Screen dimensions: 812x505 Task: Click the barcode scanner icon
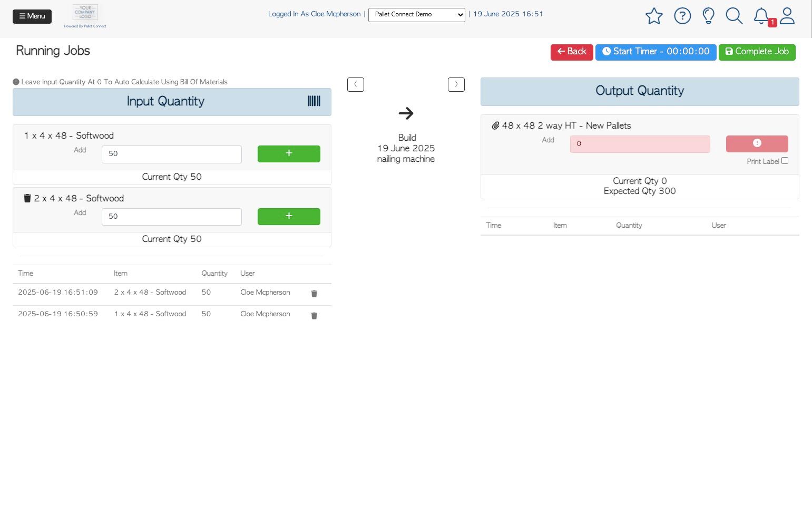[x=314, y=101]
